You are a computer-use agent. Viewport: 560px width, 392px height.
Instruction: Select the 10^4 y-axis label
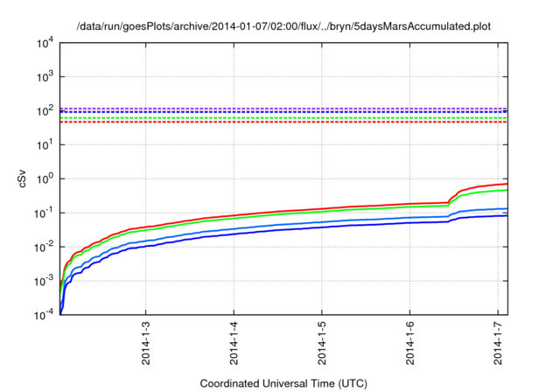point(45,43)
